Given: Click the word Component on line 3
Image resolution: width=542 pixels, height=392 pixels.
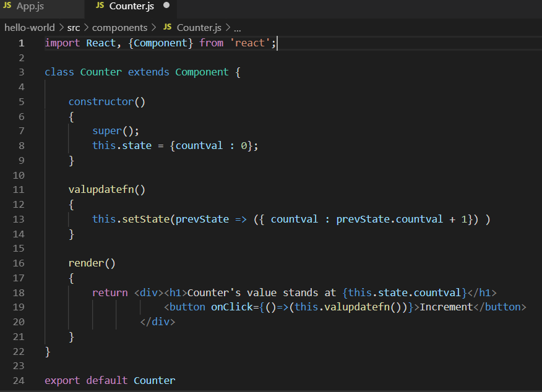Looking at the screenshot, I should point(201,72).
